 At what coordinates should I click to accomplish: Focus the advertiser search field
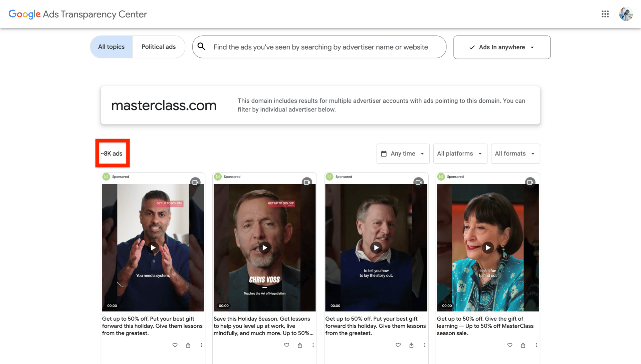click(x=320, y=47)
